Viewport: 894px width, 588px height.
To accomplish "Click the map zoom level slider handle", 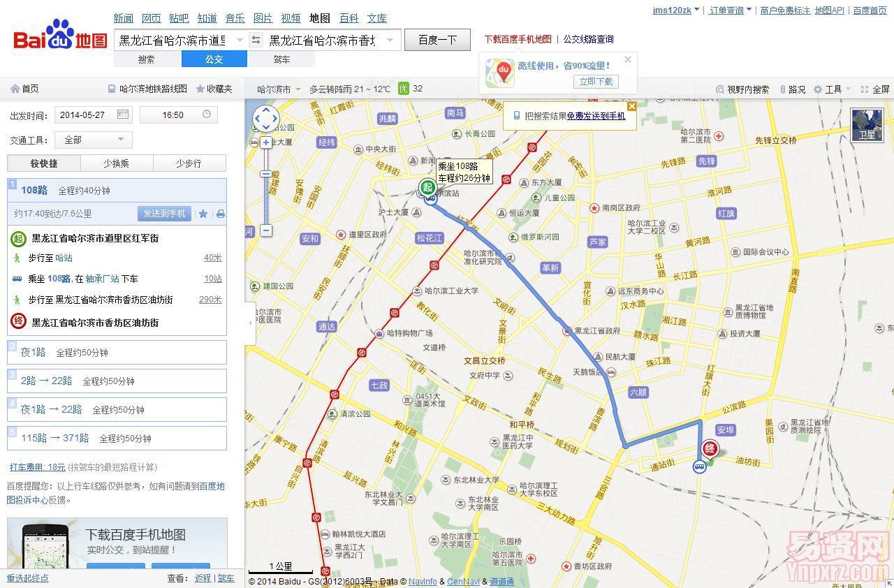I will [266, 174].
